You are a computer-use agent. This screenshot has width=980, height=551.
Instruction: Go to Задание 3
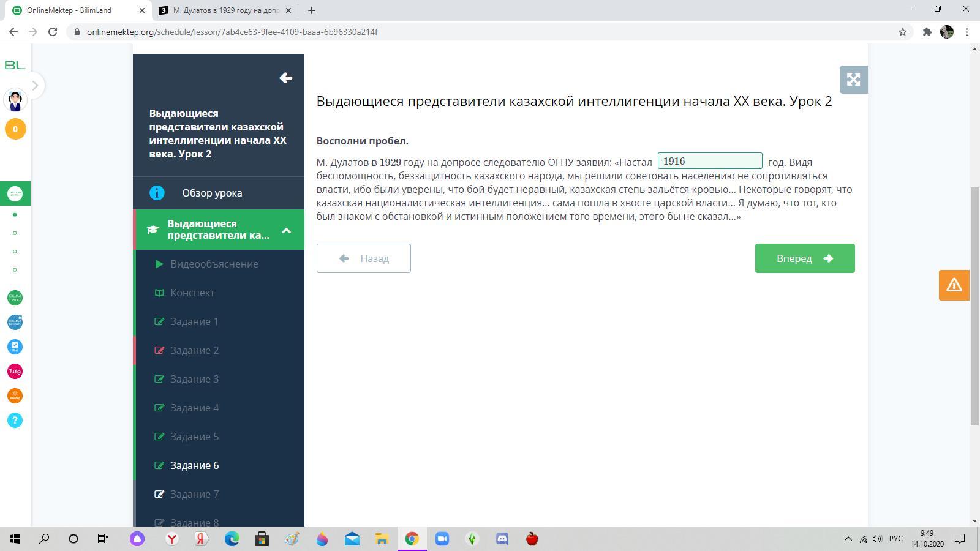(194, 379)
